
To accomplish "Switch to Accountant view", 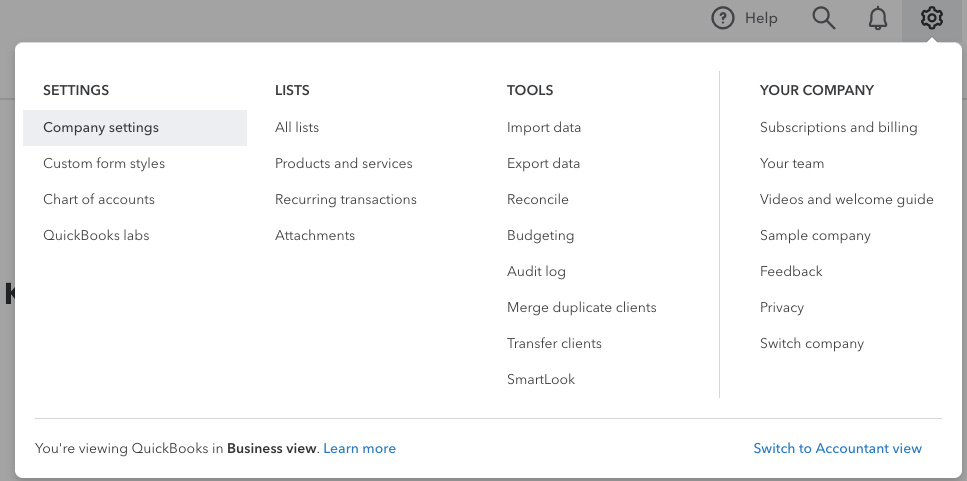I will click(837, 448).
